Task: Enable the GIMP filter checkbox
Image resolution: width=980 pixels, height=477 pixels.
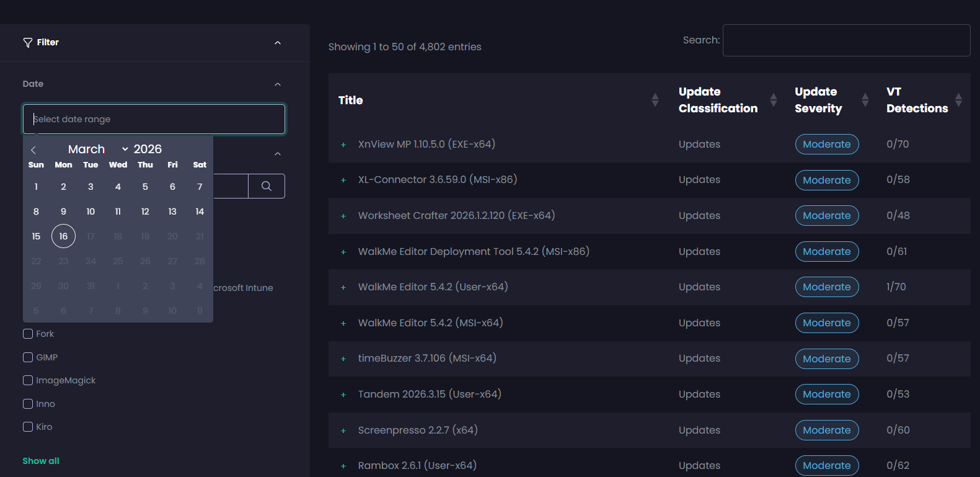Action: click(28, 357)
